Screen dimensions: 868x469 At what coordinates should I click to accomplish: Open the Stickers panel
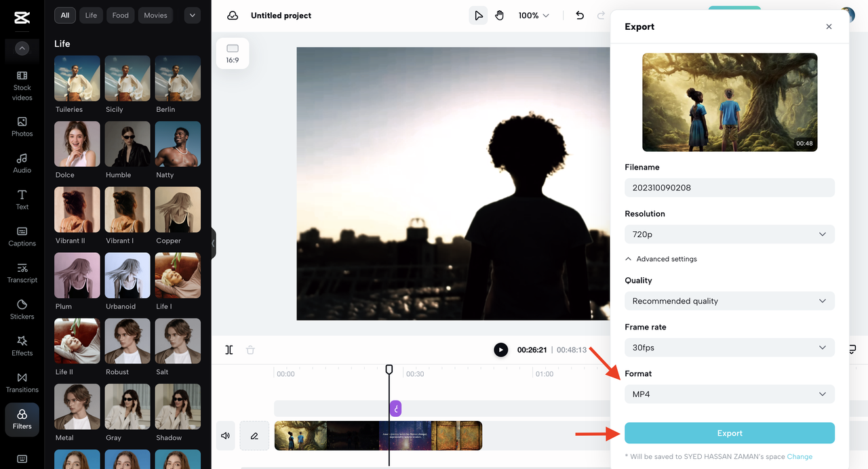coord(22,309)
